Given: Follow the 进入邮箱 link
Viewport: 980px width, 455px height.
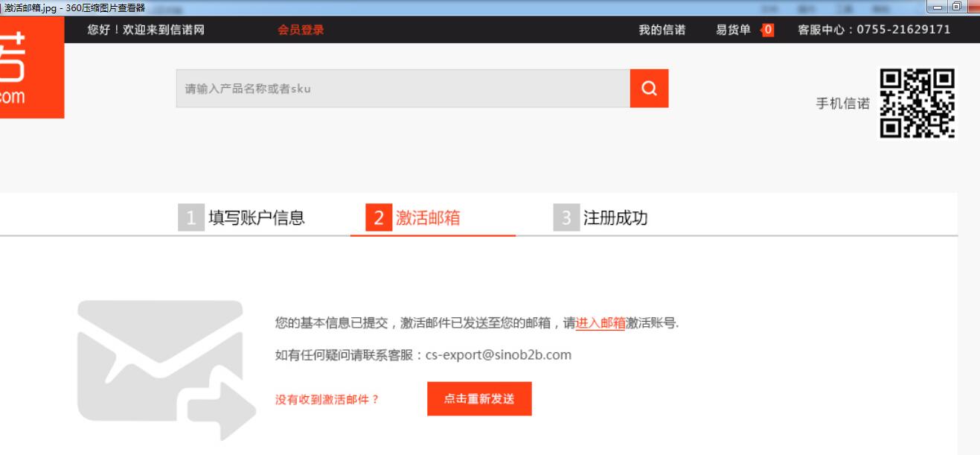Looking at the screenshot, I should 600,323.
